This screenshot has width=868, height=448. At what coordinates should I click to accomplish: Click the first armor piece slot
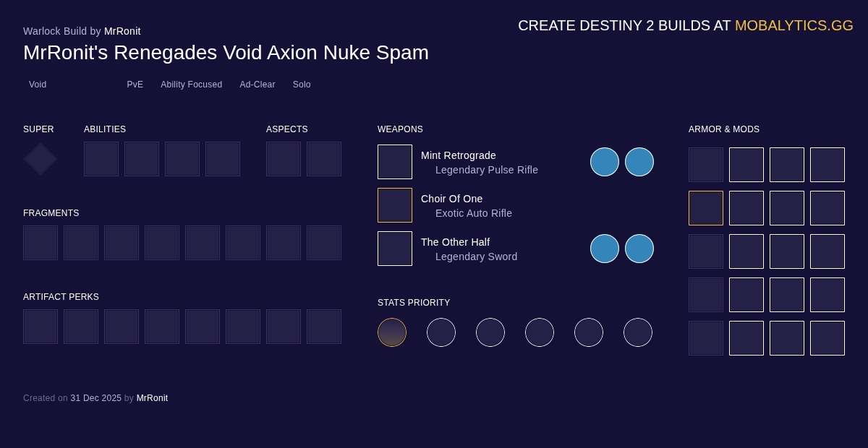[706, 165]
